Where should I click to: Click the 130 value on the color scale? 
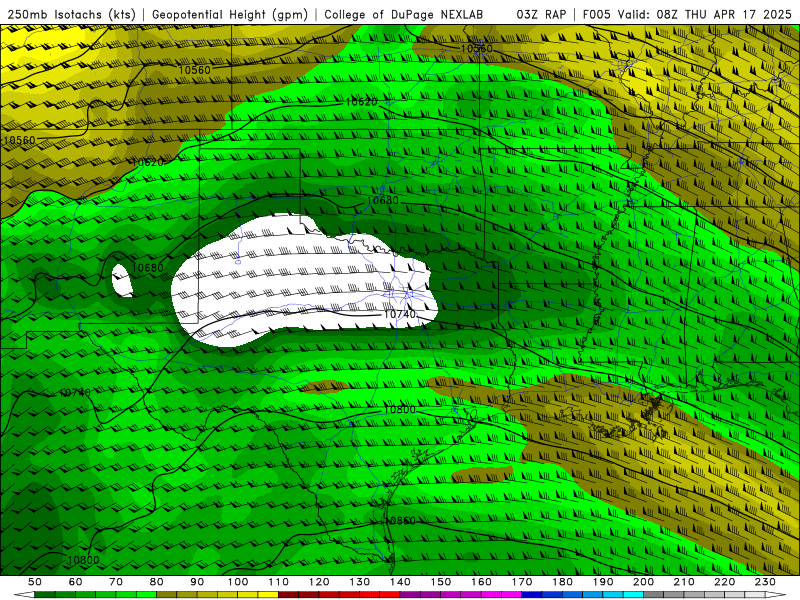pos(360,582)
